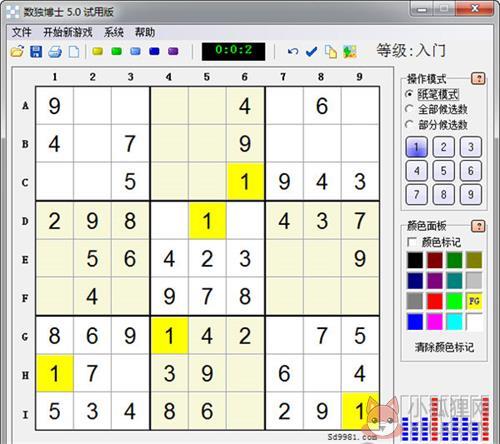Pick the dark red color swatch
The width and height of the screenshot is (500, 444).
[x=435, y=260]
